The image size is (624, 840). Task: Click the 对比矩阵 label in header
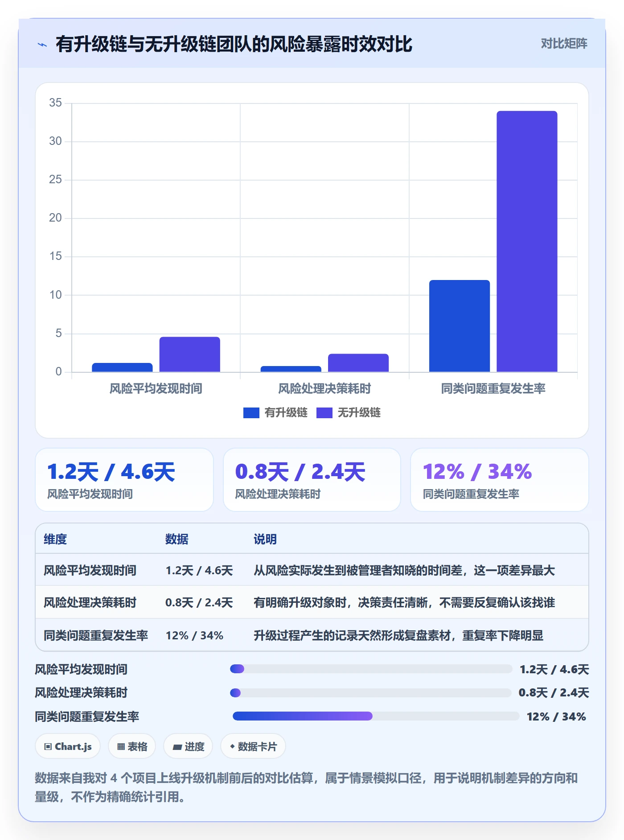point(564,44)
